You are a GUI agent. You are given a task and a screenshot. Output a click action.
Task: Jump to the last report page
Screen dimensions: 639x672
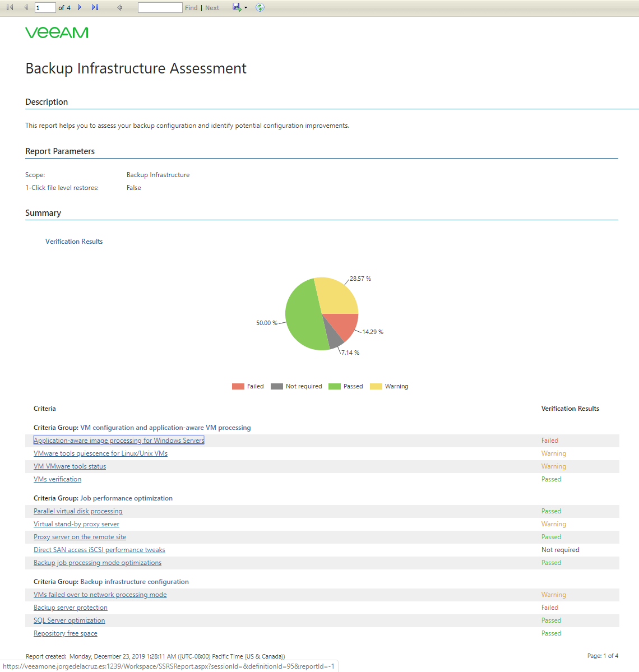click(95, 7)
